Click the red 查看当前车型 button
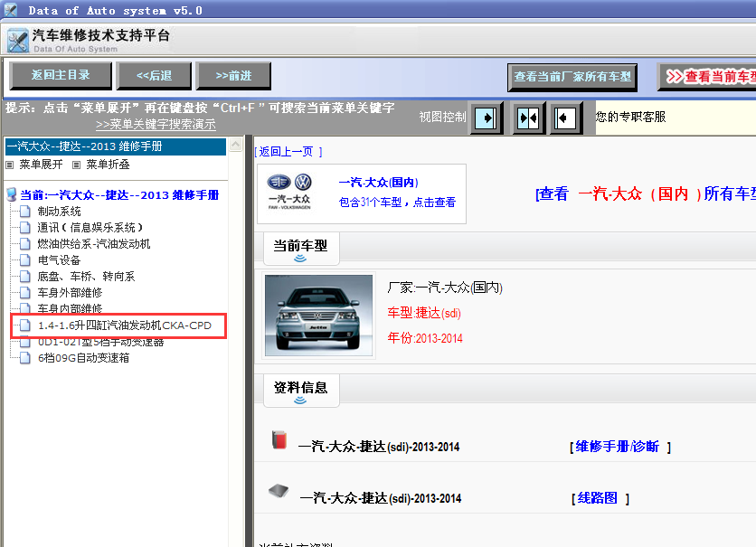 coord(707,77)
